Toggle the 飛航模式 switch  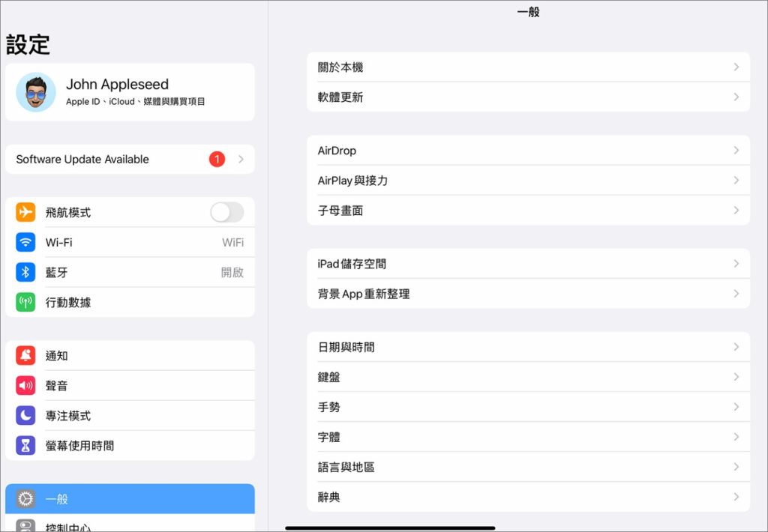click(x=227, y=212)
